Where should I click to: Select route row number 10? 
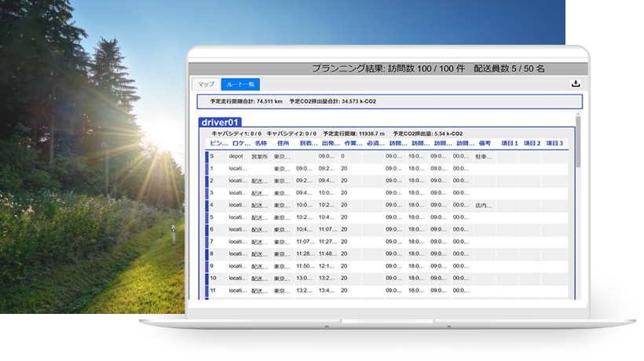tap(387, 278)
